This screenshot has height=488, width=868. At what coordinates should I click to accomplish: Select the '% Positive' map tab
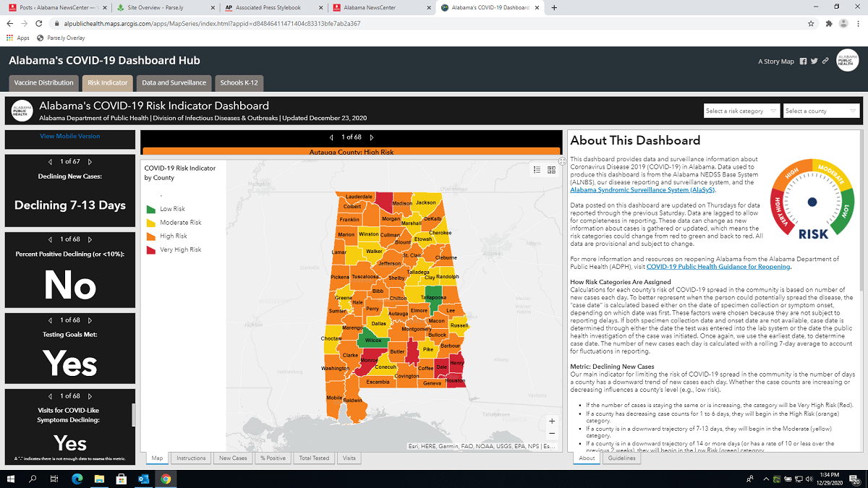tap(273, 458)
